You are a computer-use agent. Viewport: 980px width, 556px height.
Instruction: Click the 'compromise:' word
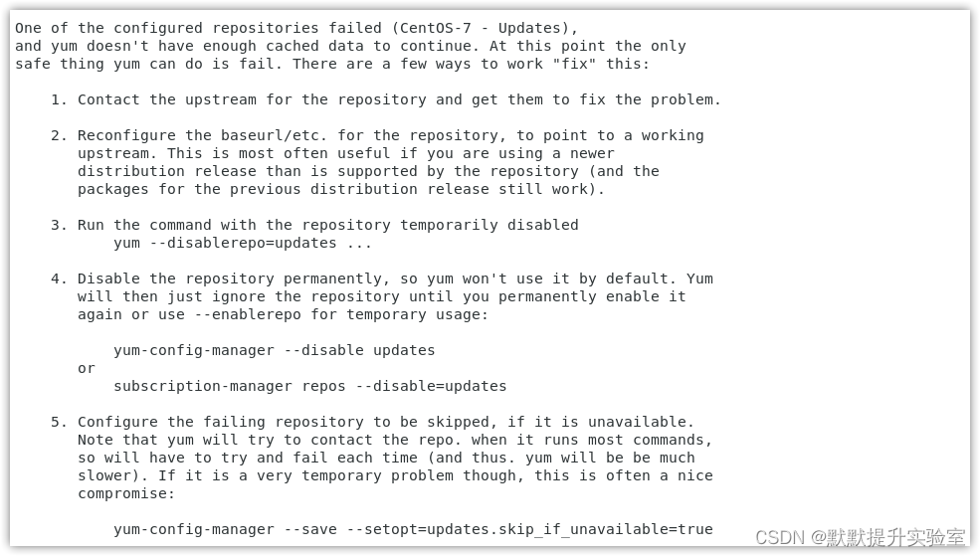tap(126, 493)
